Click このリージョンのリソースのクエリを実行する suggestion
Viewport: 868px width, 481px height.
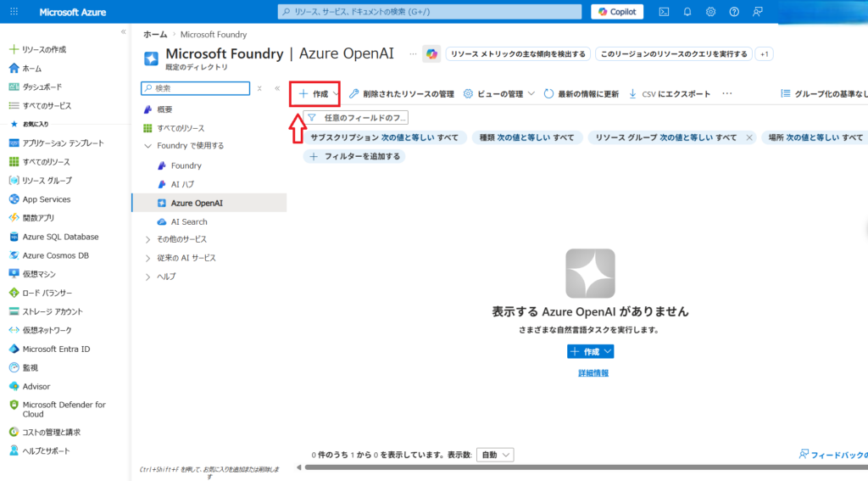(x=674, y=53)
